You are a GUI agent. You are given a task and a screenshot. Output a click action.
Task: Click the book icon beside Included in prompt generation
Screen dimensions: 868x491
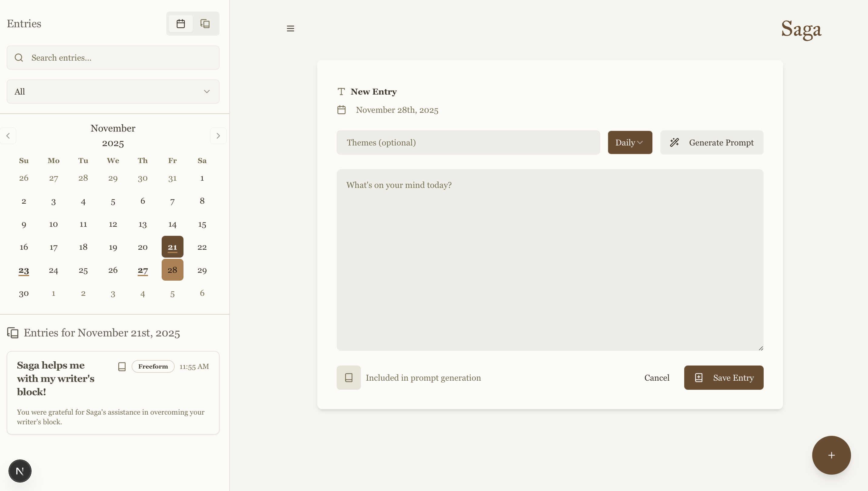pos(348,377)
